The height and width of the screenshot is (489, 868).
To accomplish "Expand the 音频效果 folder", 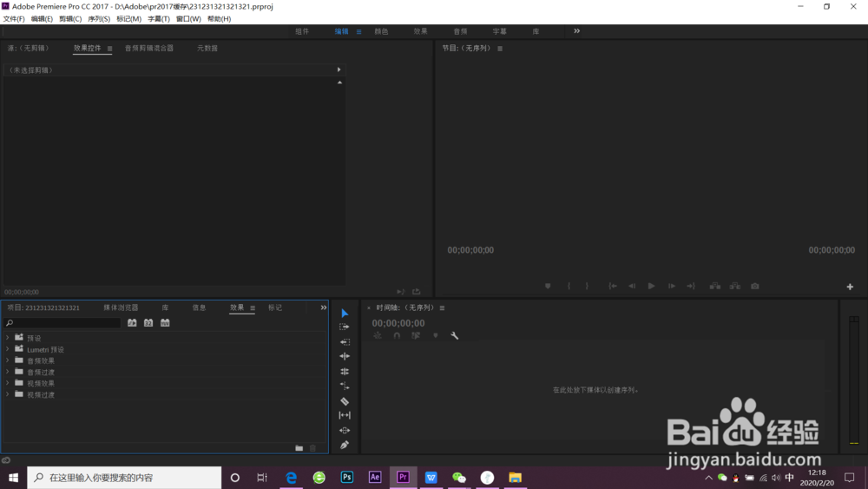I will (x=7, y=360).
